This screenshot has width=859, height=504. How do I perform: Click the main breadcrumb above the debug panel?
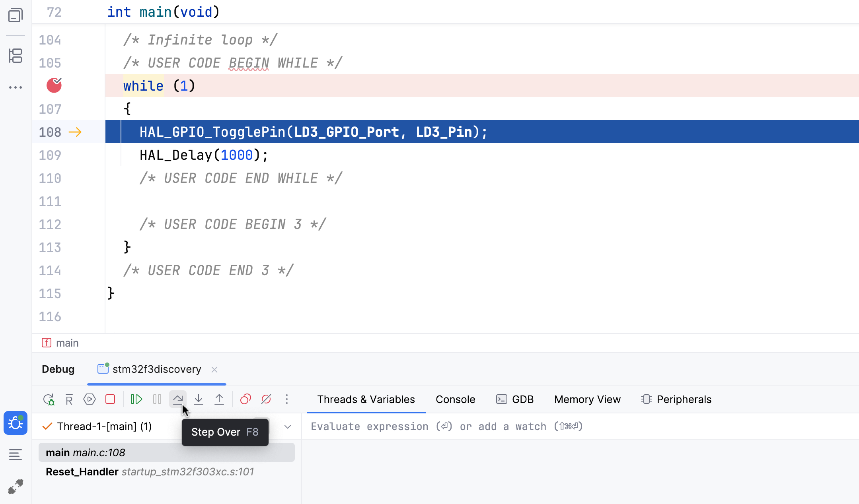pyautogui.click(x=67, y=343)
